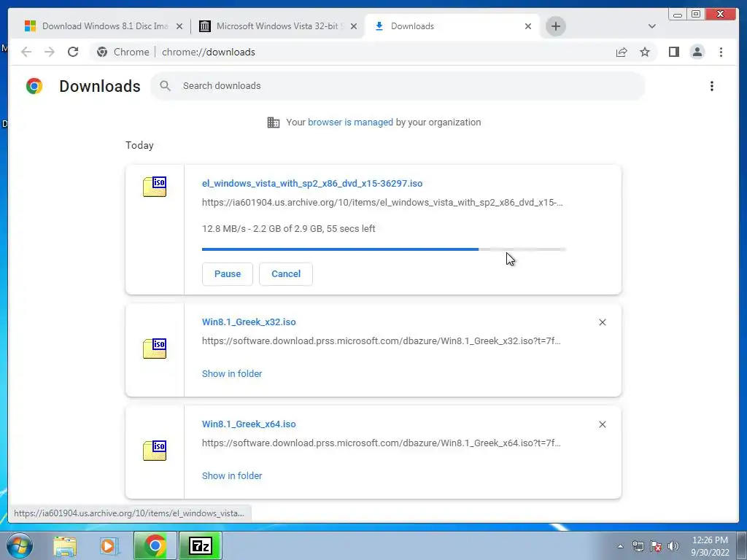Click the 12.8 MB/s download status text

coord(289,228)
